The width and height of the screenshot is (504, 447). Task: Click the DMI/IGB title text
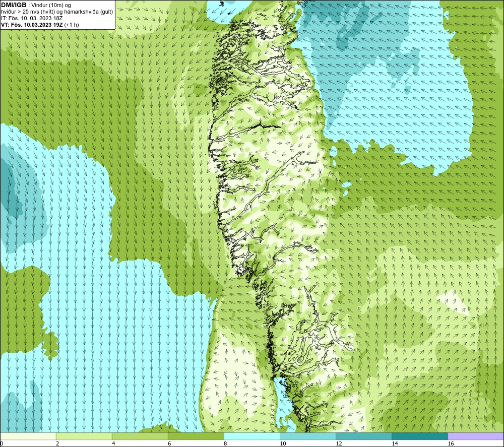click(14, 5)
